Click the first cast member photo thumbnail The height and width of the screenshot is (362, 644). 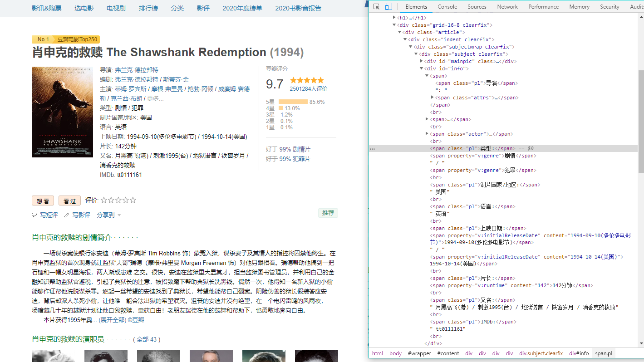[53, 356]
